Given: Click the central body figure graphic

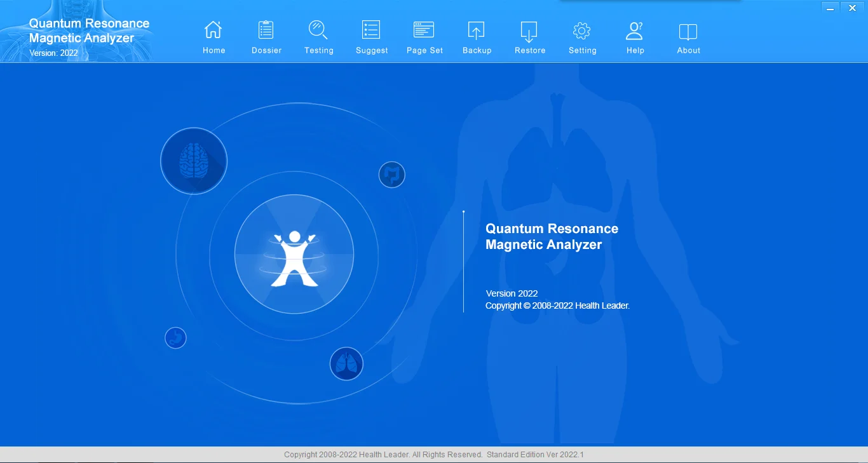Looking at the screenshot, I should (294, 254).
